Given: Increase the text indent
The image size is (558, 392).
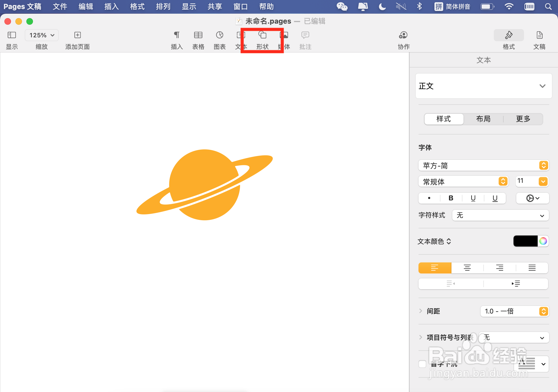Looking at the screenshot, I should tap(516, 284).
